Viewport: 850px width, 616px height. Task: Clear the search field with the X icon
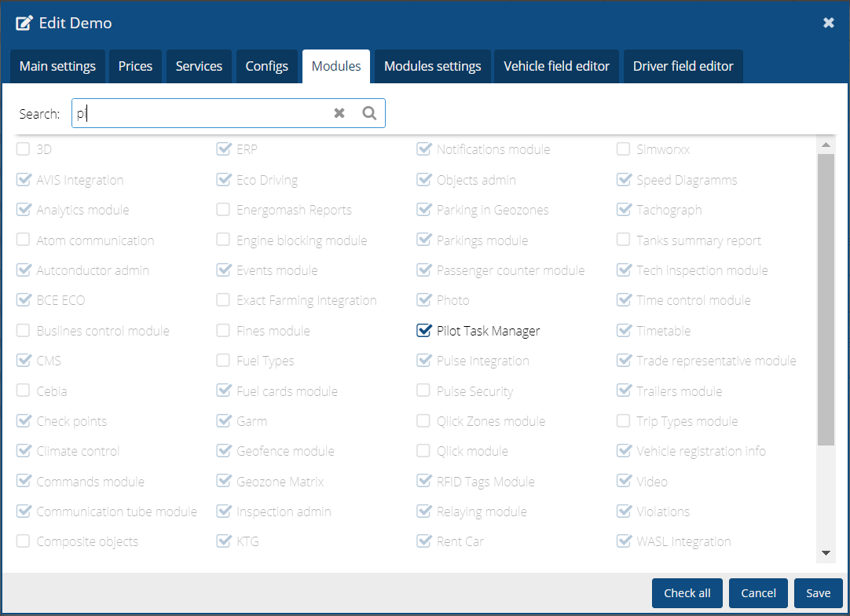339,113
